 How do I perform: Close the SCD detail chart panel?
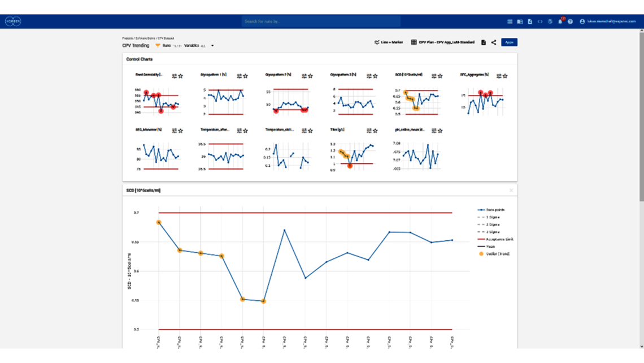point(511,191)
